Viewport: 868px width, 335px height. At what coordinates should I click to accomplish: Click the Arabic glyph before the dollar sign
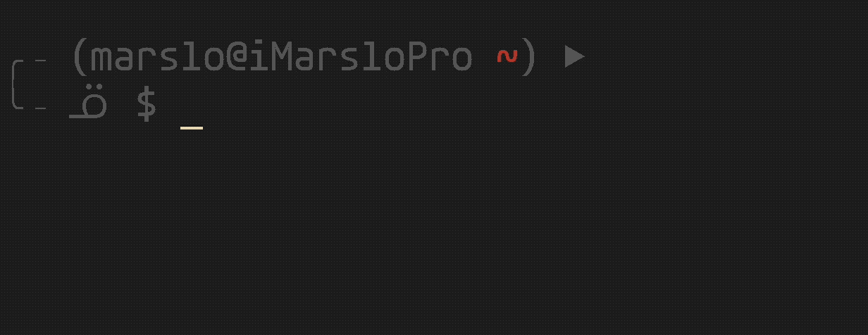(89, 105)
